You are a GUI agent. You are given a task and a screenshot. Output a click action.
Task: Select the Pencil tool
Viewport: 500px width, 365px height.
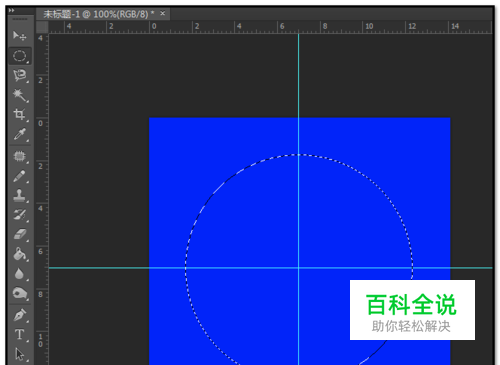point(19,176)
